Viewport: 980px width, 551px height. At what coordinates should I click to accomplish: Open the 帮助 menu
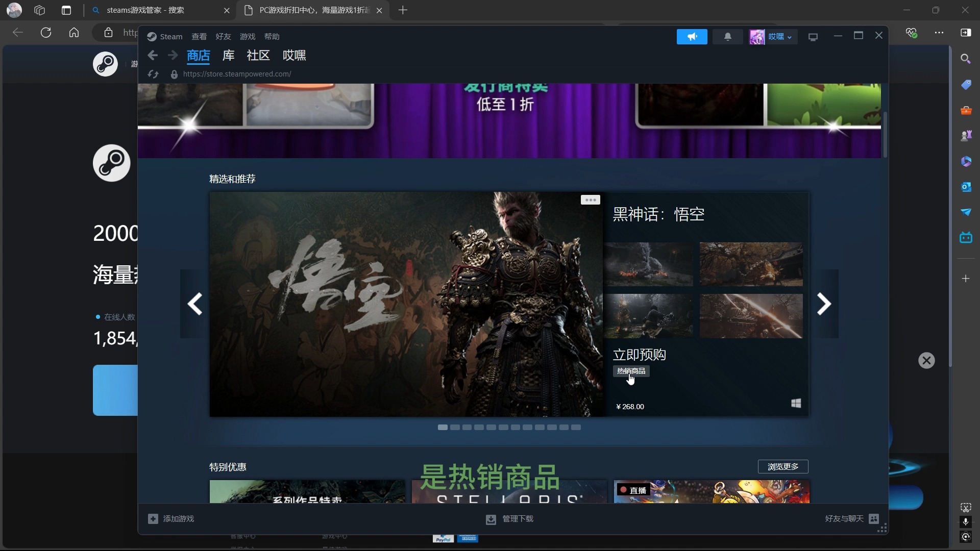click(x=272, y=37)
